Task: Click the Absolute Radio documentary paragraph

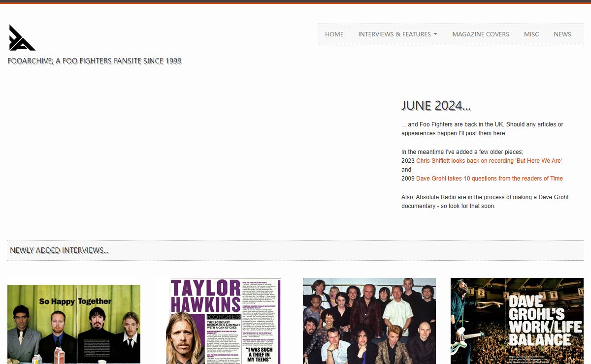Action: pyautogui.click(x=485, y=202)
